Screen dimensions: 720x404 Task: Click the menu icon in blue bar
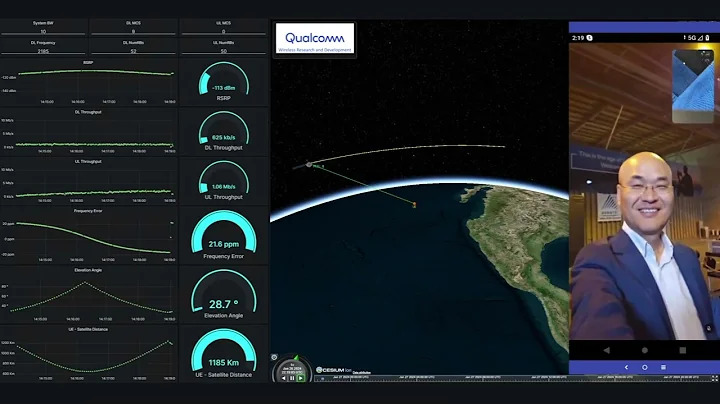click(x=663, y=367)
